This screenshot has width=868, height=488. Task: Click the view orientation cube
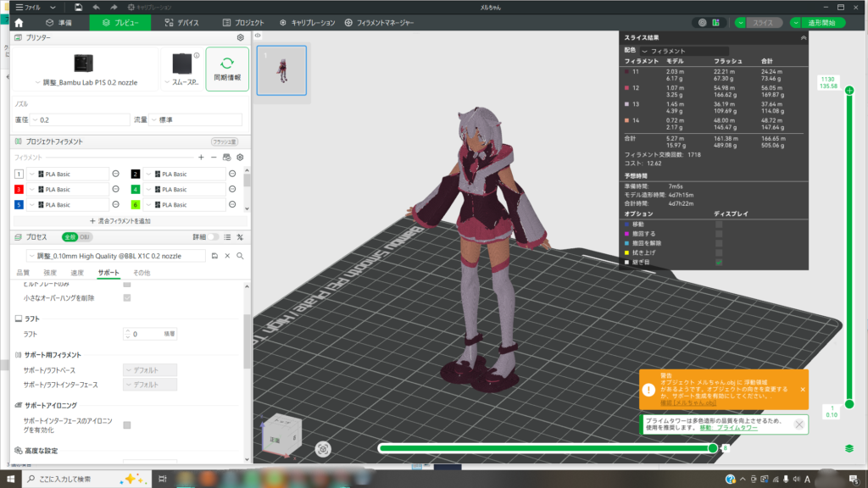coord(281,436)
